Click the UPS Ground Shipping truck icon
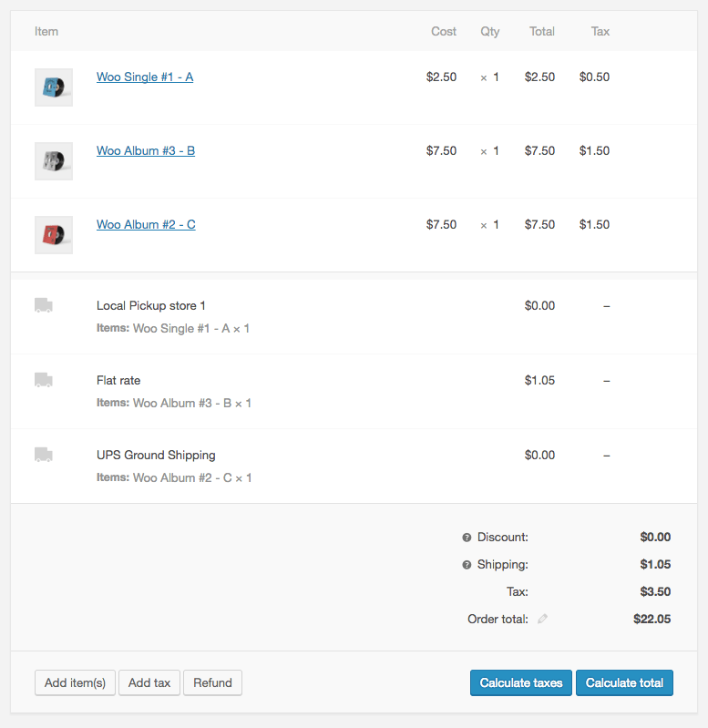 click(43, 455)
